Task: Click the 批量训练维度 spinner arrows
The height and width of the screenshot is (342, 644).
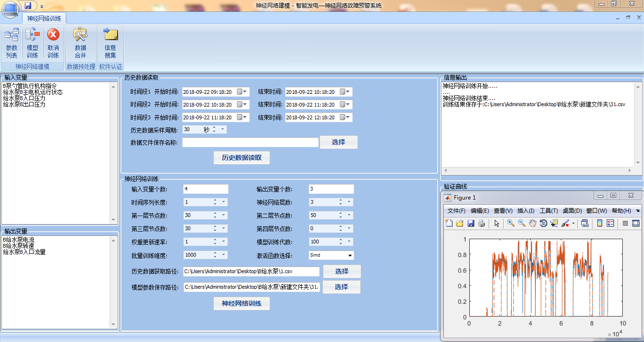Action: click(215, 255)
